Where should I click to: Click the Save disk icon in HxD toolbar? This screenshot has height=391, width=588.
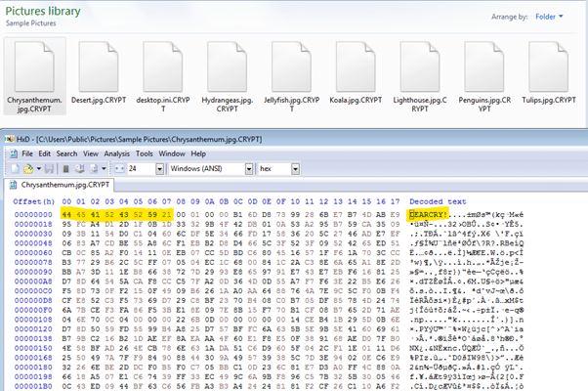click(x=47, y=169)
